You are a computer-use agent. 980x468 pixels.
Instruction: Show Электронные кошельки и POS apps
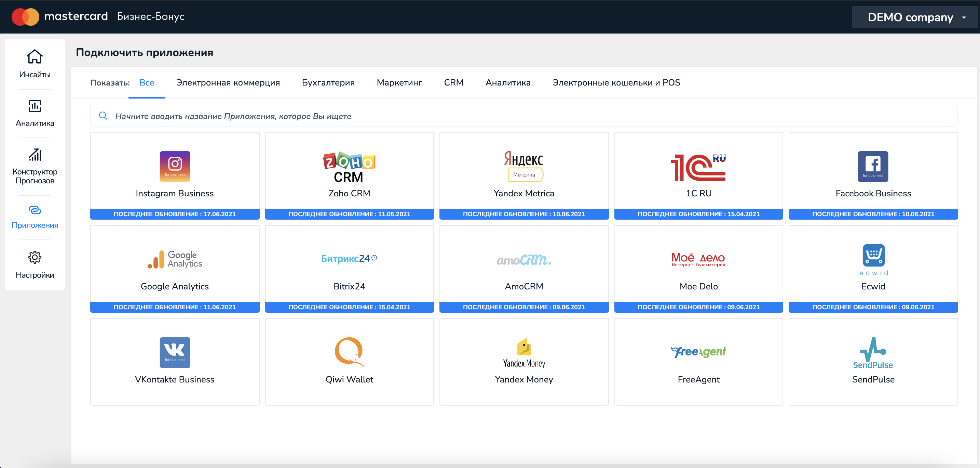coord(616,83)
